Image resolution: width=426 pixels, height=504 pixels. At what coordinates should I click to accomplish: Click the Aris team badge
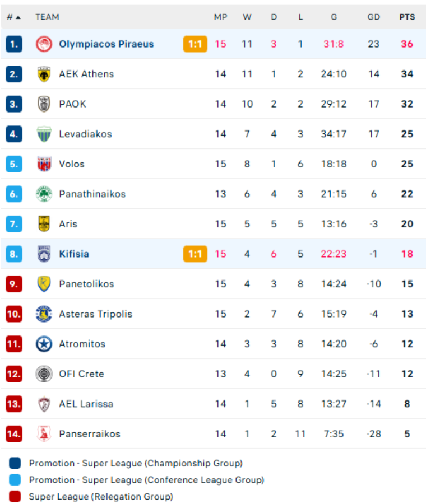pyautogui.click(x=42, y=223)
